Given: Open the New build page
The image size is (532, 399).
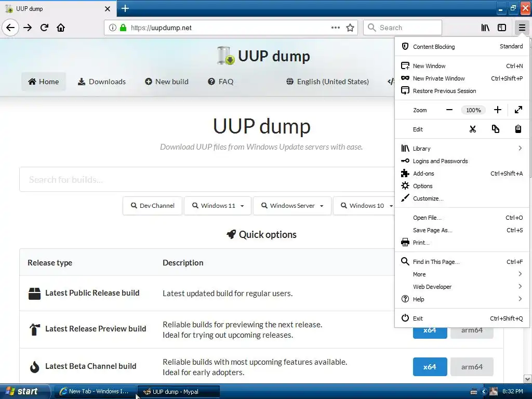Looking at the screenshot, I should click(x=167, y=82).
